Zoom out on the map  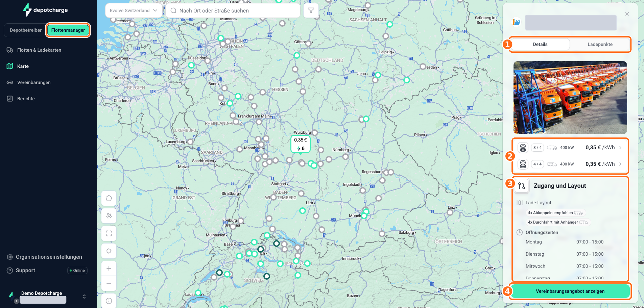109,283
